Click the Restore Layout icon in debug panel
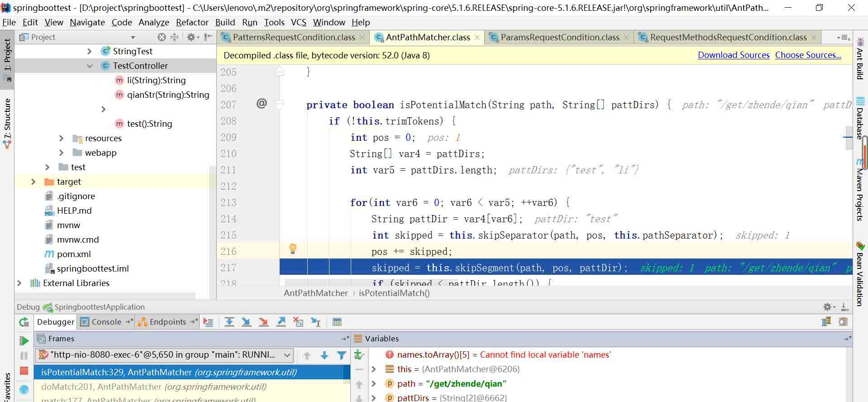The image size is (868, 402). (826, 322)
